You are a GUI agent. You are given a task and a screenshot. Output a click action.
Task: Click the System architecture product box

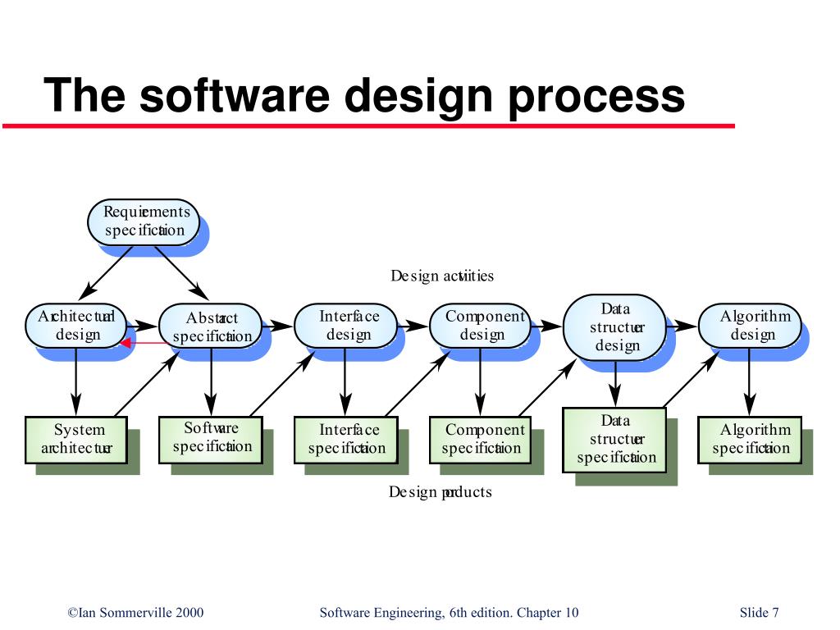pyautogui.click(x=76, y=440)
